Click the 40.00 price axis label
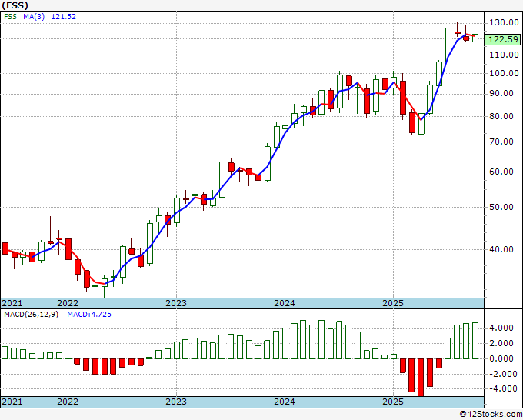Viewport: 523px width, 420px height. coord(501,249)
